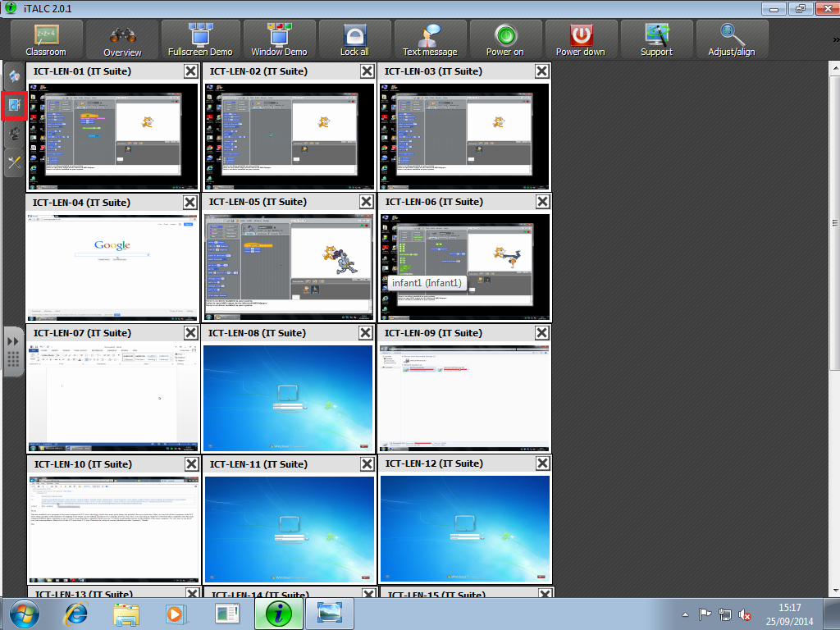This screenshot has width=840, height=630.
Task: Click the vertical scrollbar thumb
Action: [x=834, y=222]
